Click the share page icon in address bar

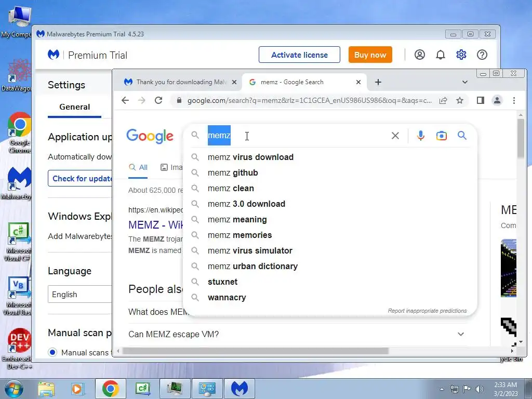(443, 100)
